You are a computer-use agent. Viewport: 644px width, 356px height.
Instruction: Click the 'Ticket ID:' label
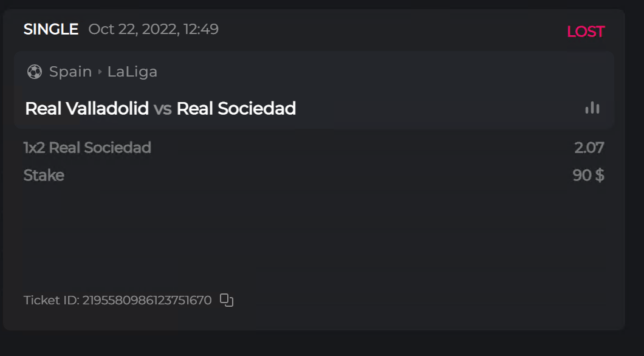pos(51,300)
